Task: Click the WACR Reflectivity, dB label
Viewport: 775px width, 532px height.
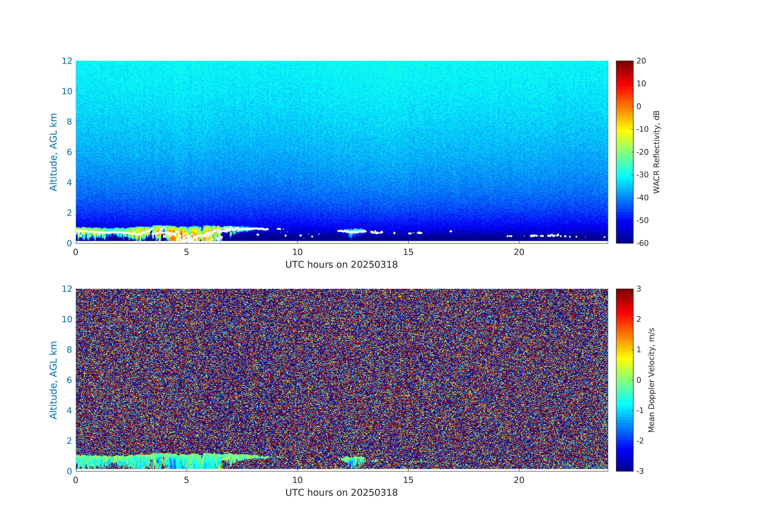Action: click(656, 152)
